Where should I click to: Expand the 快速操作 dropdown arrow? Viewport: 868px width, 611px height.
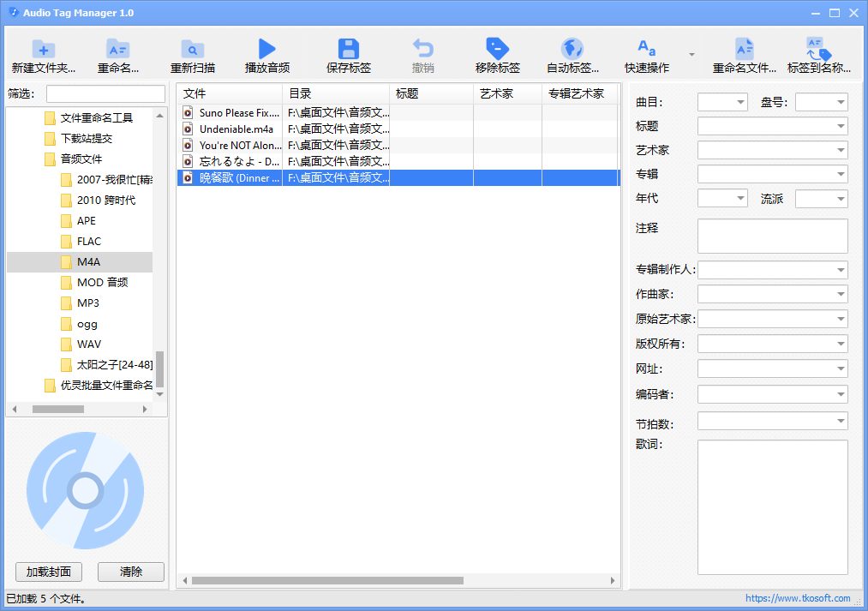692,54
